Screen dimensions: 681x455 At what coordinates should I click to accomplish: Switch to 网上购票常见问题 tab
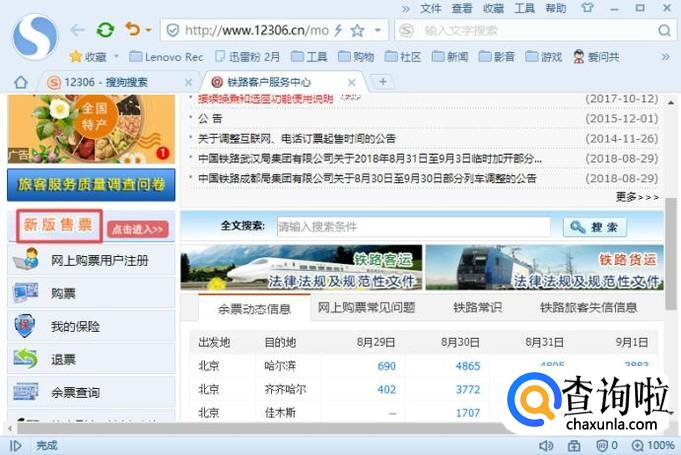[366, 308]
